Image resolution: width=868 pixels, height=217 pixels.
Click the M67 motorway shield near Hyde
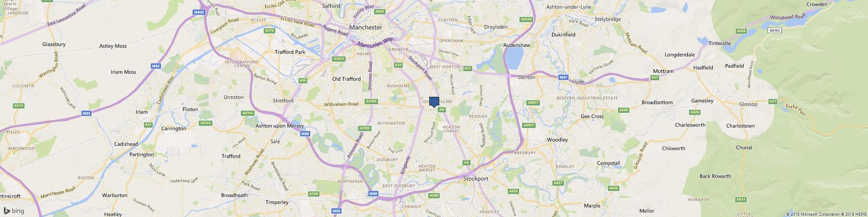click(x=563, y=77)
